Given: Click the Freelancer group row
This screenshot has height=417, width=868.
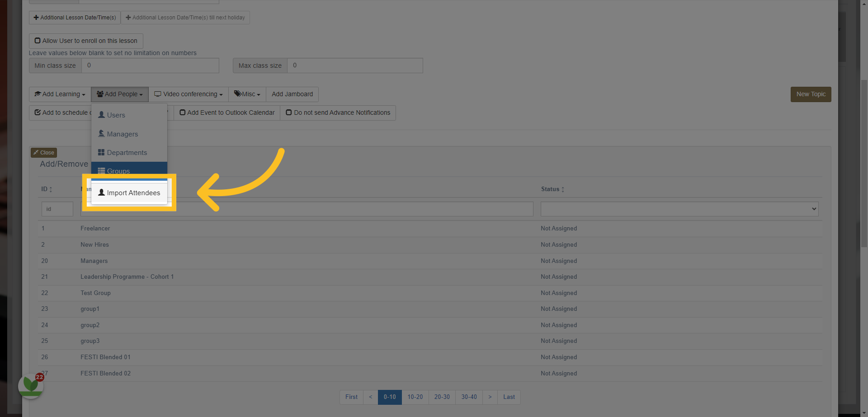Looking at the screenshot, I should pos(430,229).
